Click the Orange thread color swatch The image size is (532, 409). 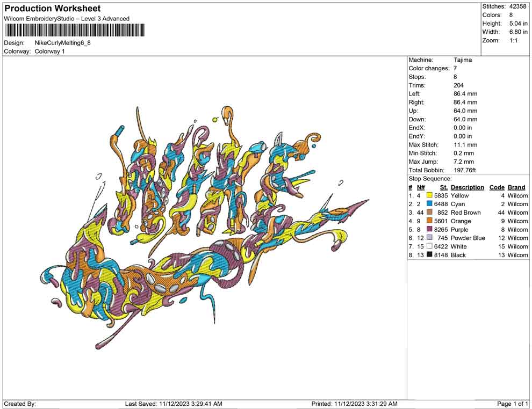[x=429, y=221]
